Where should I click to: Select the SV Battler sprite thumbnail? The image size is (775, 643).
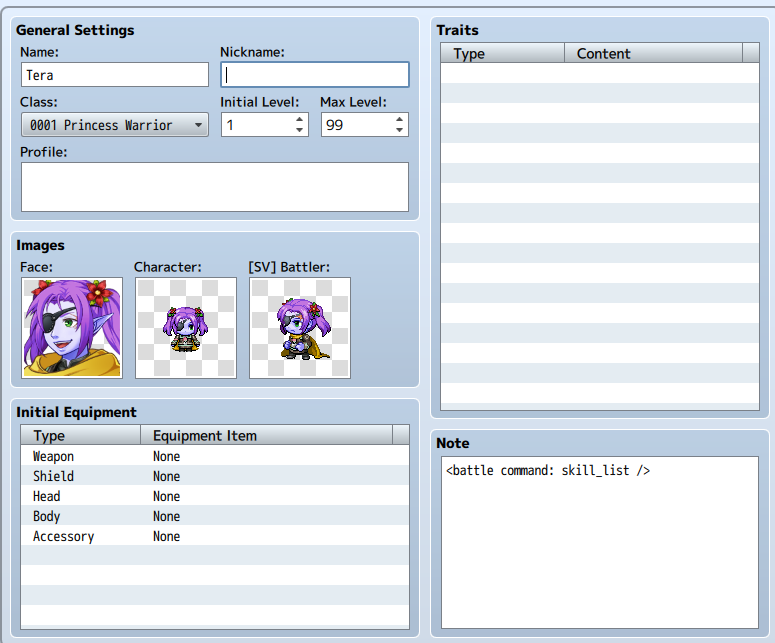(300, 328)
